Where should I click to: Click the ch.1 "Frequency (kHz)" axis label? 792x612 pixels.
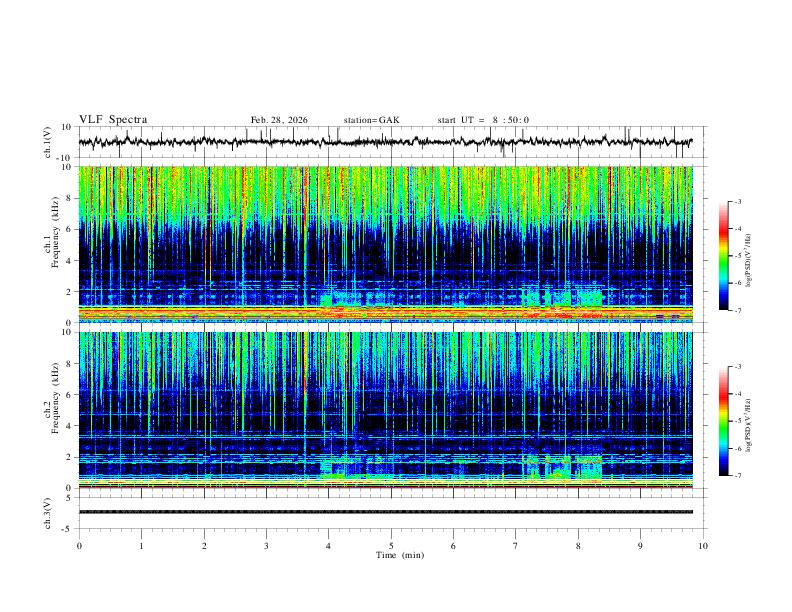pos(55,232)
